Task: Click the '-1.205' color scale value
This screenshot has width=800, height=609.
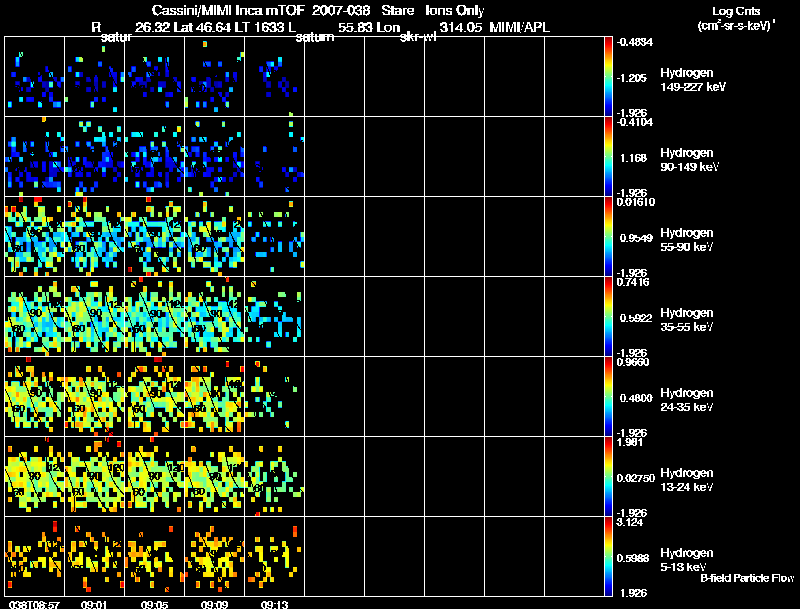Action: click(632, 78)
